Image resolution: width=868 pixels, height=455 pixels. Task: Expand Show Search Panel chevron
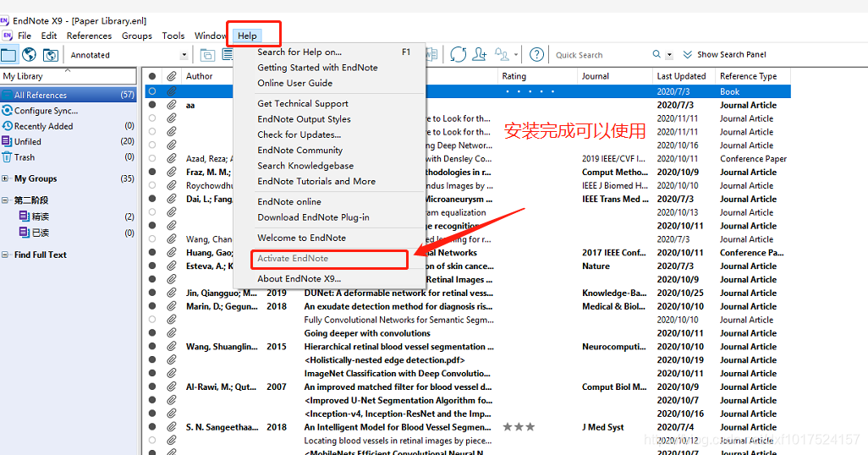[x=688, y=54]
